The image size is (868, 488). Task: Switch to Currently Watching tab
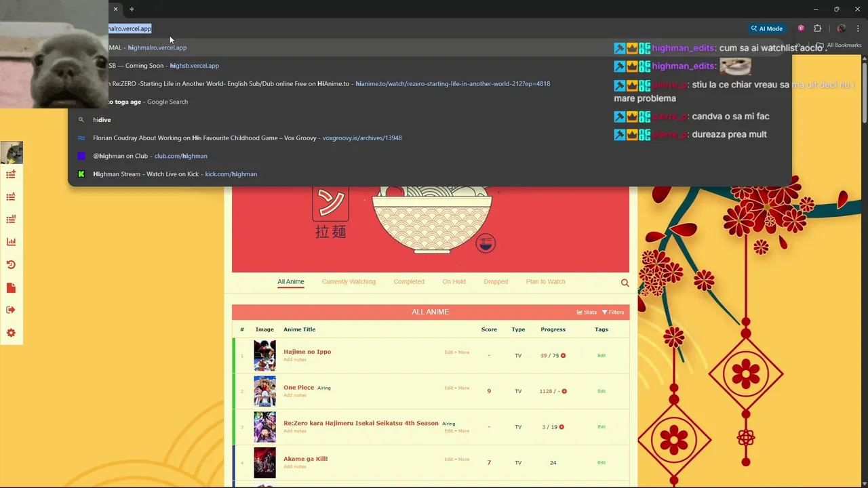click(x=349, y=282)
